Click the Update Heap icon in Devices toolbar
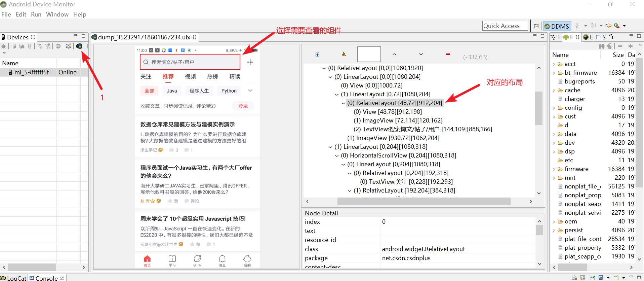 14,46
